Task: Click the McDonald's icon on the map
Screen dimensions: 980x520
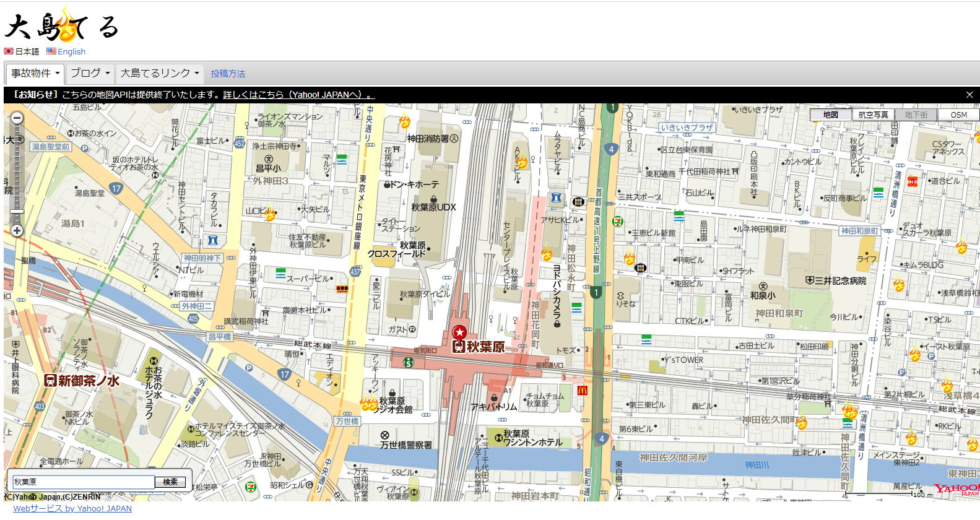Action: pyautogui.click(x=582, y=391)
